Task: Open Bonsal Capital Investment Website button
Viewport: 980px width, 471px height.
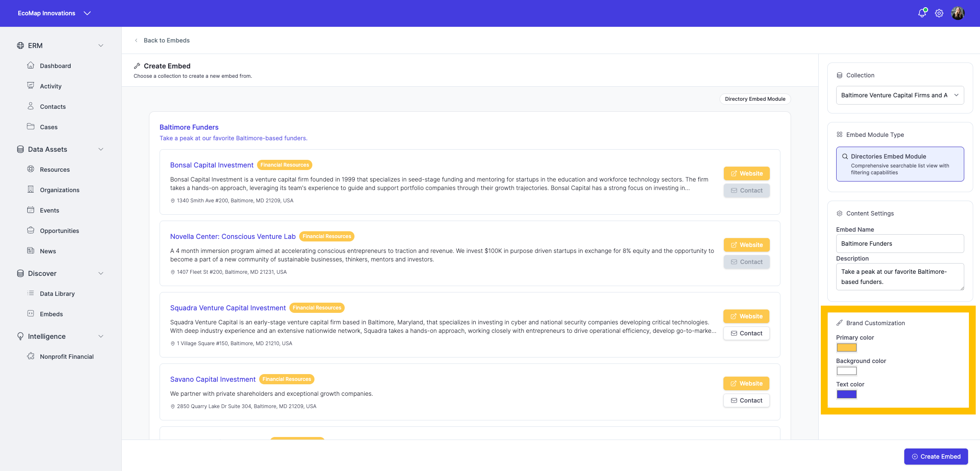Action: [747, 173]
